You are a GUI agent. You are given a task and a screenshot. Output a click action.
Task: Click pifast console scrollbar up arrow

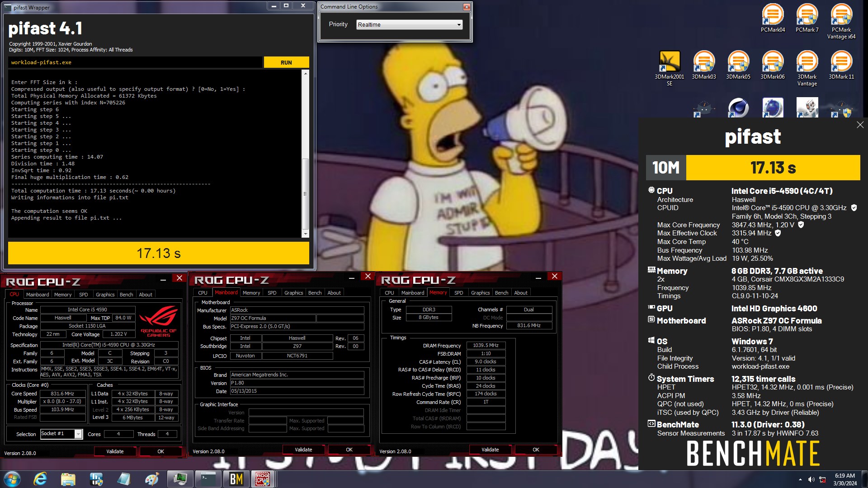pos(306,73)
